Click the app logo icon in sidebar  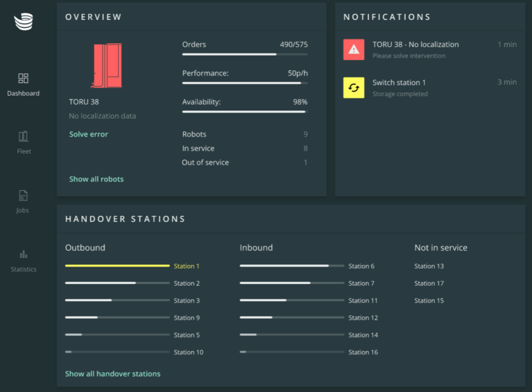24,22
